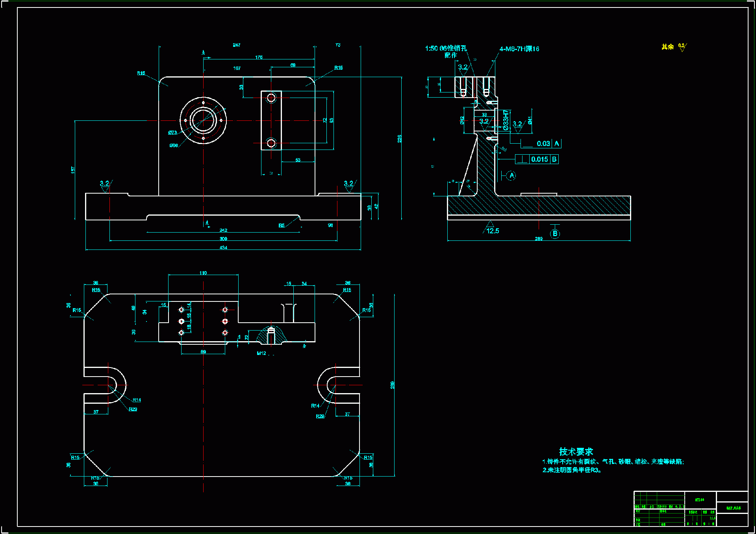
Task: Select the 0.015 tolerance value box
Action: point(539,159)
